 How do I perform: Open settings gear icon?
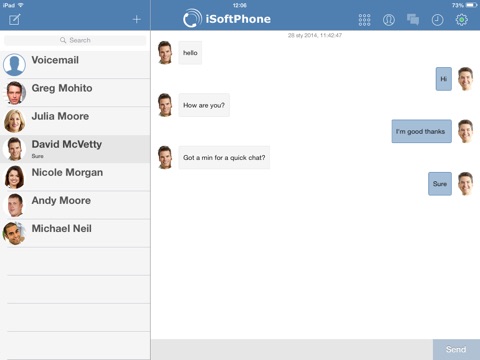coord(462,20)
